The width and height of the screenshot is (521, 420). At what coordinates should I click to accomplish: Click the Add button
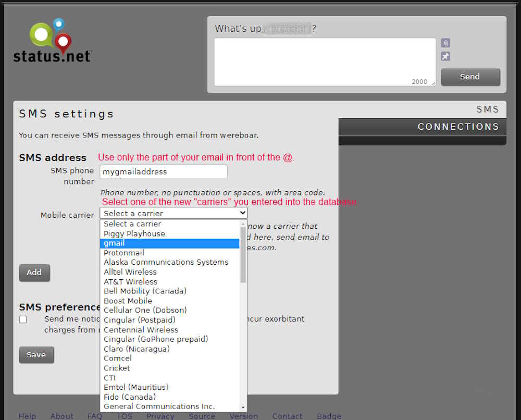click(34, 273)
